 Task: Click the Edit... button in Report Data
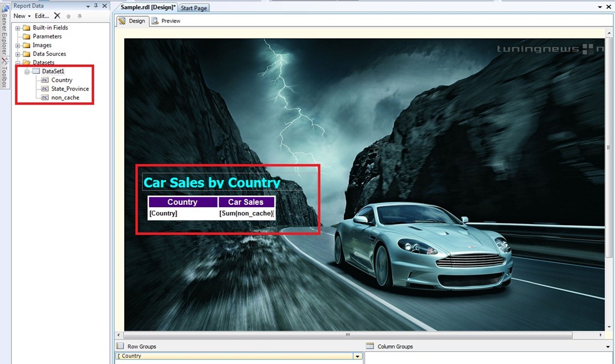click(x=42, y=16)
